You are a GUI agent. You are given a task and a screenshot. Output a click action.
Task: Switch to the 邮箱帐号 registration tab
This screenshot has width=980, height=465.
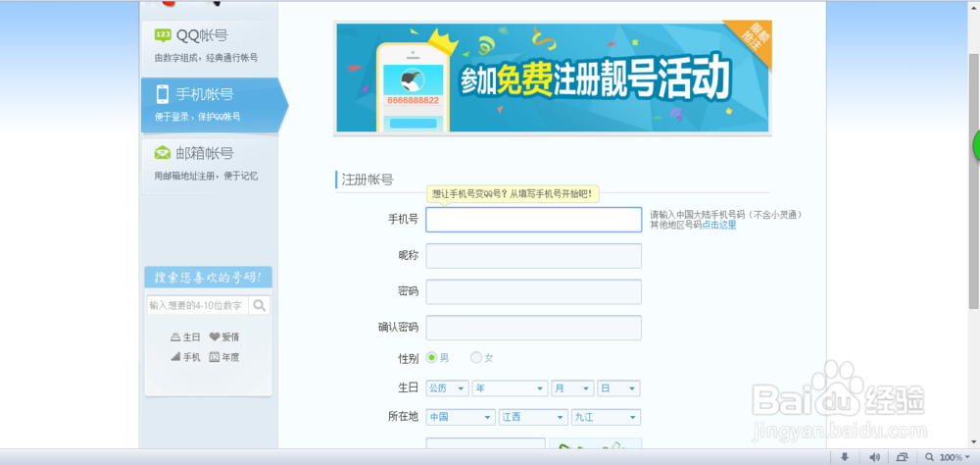tap(209, 166)
